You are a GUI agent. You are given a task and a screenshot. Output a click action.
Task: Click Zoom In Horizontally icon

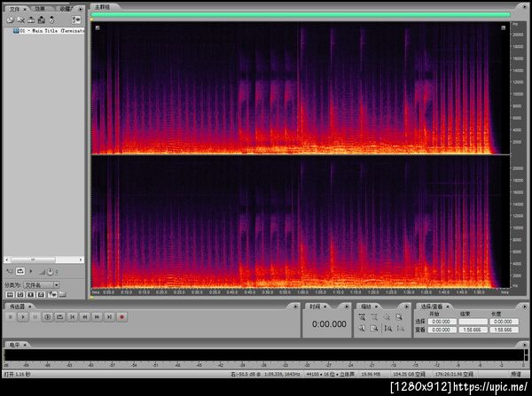click(362, 317)
